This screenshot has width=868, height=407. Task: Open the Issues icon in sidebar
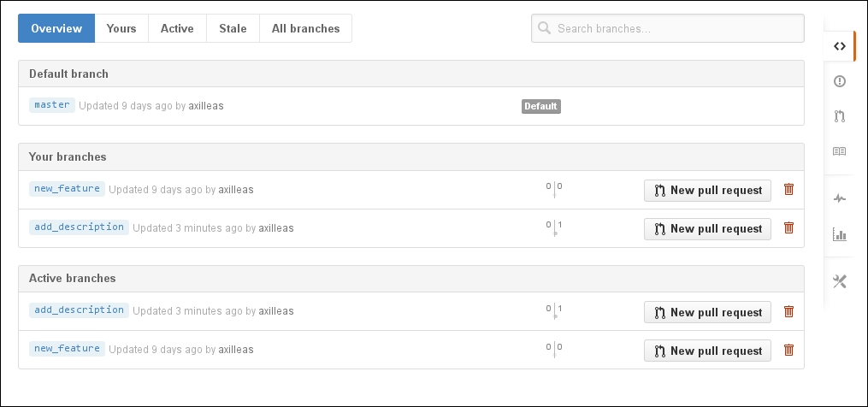pos(840,81)
